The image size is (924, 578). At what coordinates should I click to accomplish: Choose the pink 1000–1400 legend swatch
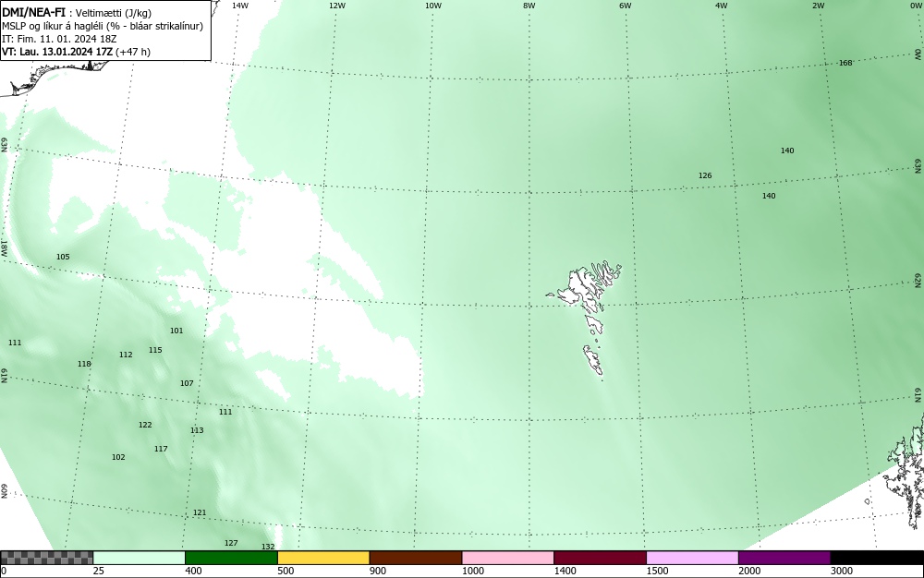tap(508, 558)
